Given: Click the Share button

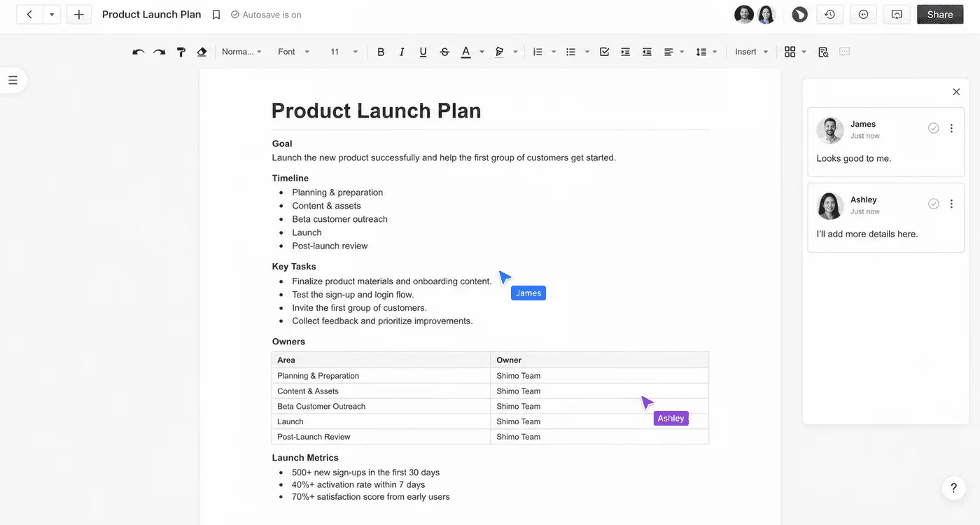Looking at the screenshot, I should (940, 15).
